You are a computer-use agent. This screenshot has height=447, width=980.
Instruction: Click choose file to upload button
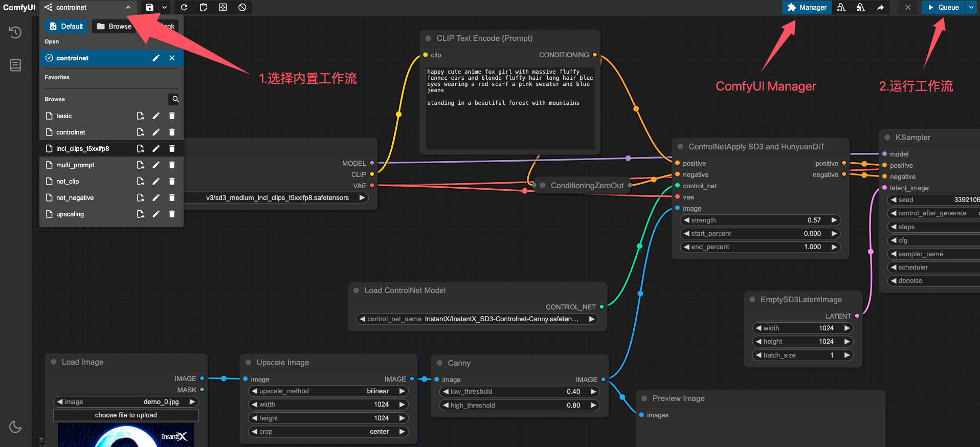coord(126,415)
